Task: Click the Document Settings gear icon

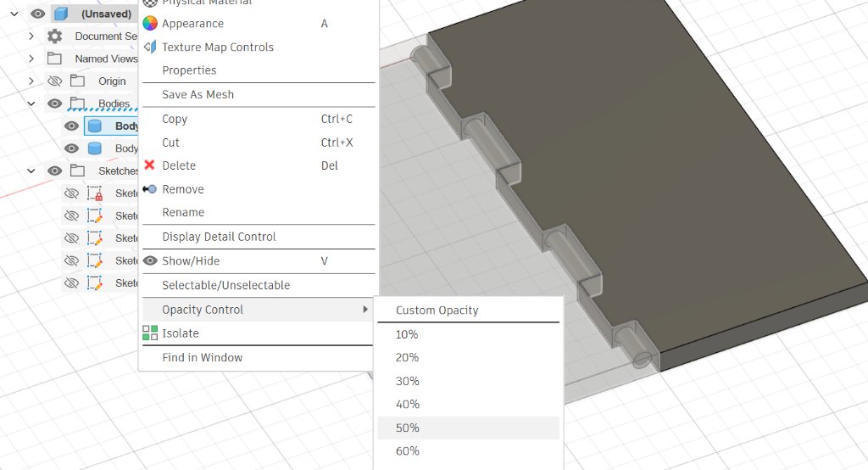Action: 54,36
